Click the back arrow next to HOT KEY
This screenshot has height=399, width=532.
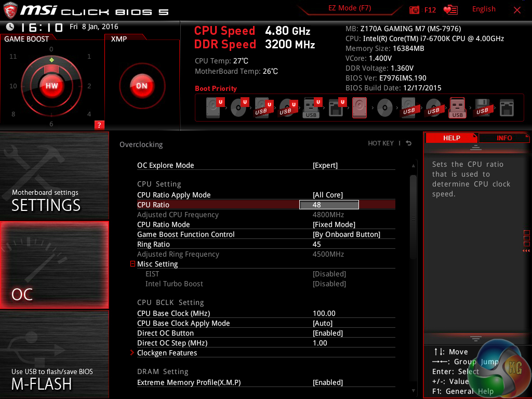408,143
